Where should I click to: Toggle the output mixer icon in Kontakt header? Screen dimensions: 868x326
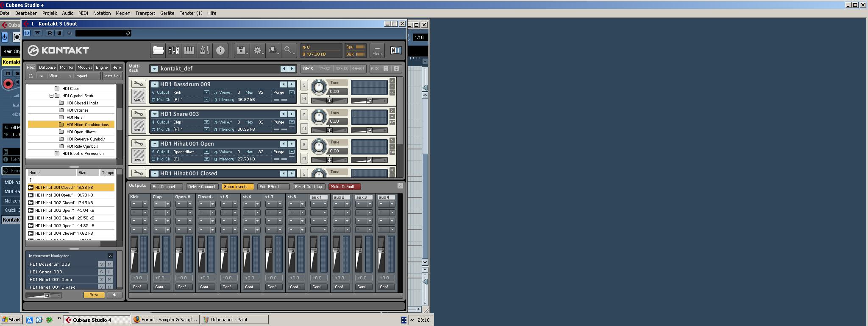coord(173,51)
